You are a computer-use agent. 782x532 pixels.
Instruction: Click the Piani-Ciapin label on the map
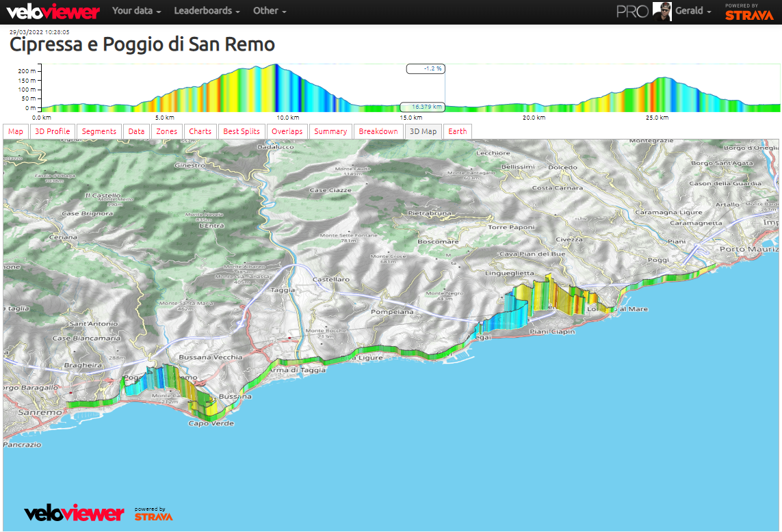[552, 332]
